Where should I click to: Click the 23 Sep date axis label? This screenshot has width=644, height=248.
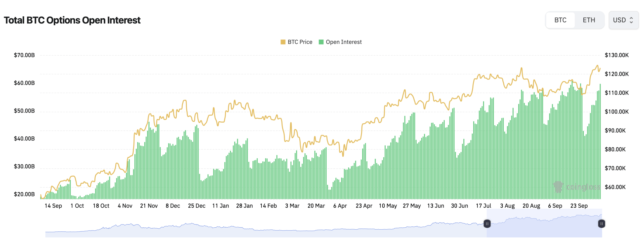coord(579,206)
